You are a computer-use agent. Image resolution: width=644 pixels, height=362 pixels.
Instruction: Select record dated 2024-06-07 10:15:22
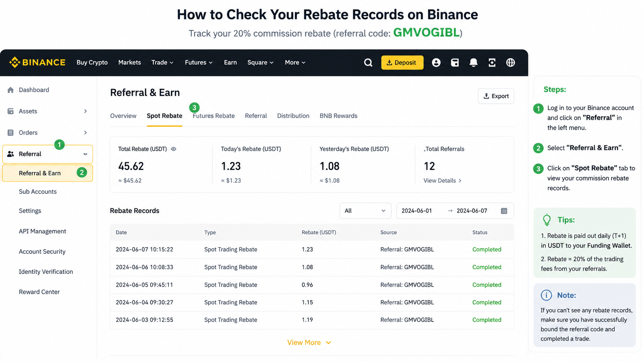click(x=312, y=249)
